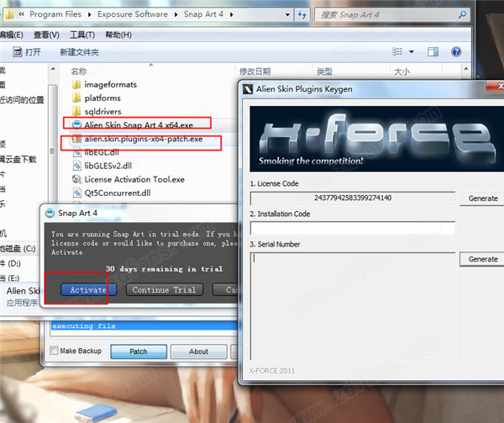Click the License Code field

pyautogui.click(x=353, y=198)
